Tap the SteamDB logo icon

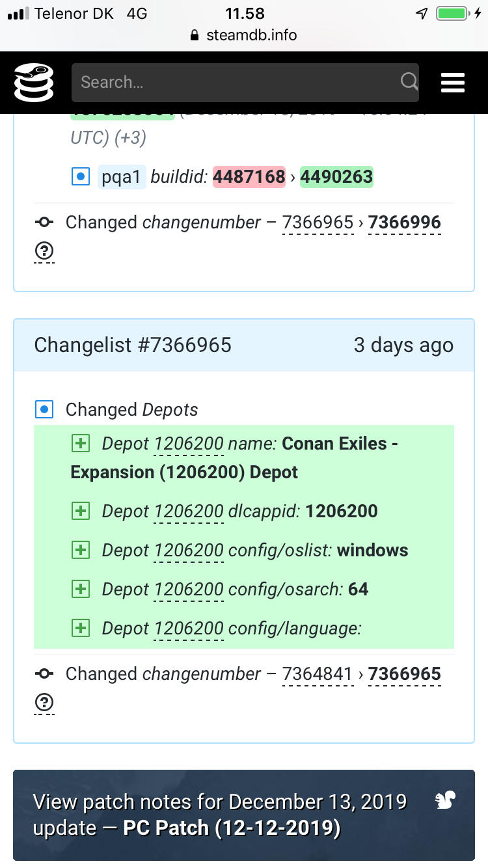(34, 83)
